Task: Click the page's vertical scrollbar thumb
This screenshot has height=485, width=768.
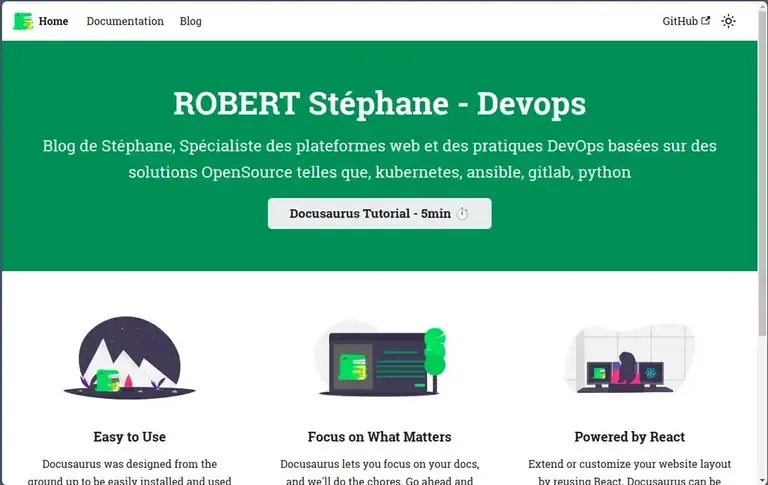Action: pos(763,171)
